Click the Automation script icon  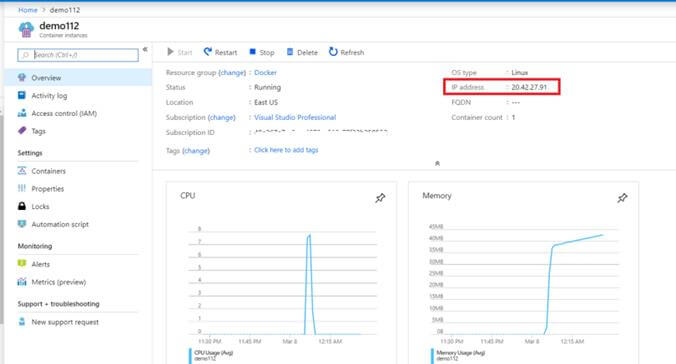[x=22, y=224]
